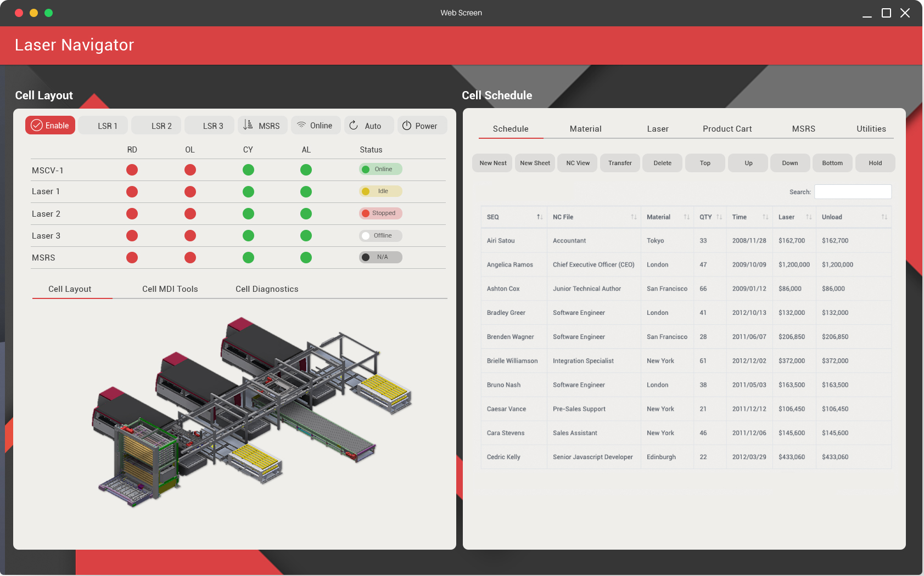Image resolution: width=924 pixels, height=576 pixels.
Task: Move item with the Top button
Action: coord(705,163)
